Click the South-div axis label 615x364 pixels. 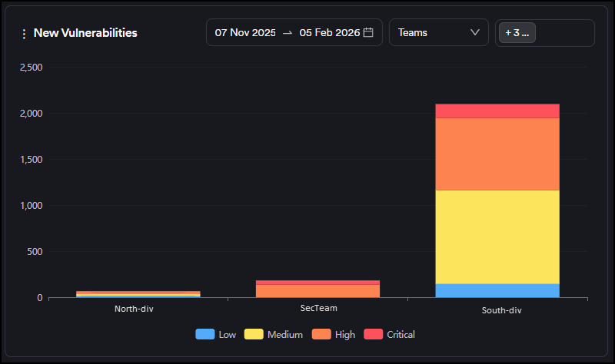[497, 310]
